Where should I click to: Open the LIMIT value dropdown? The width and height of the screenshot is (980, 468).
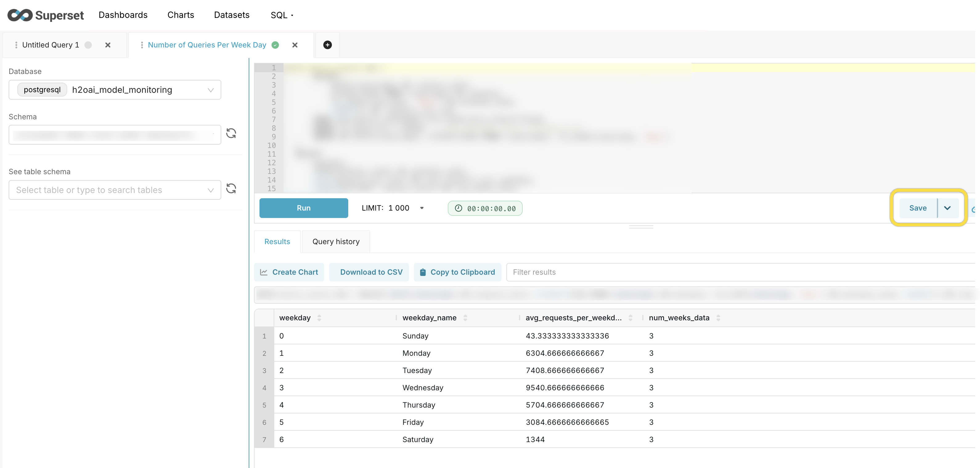tap(422, 208)
